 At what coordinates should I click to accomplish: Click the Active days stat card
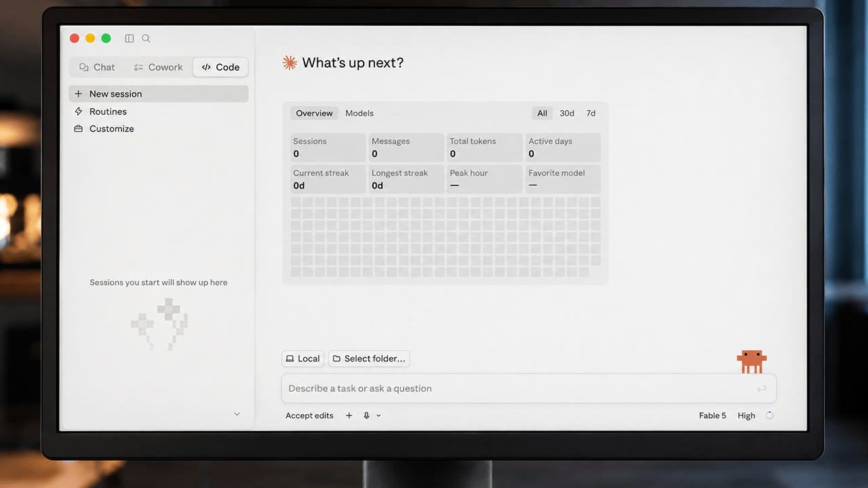coord(564,147)
